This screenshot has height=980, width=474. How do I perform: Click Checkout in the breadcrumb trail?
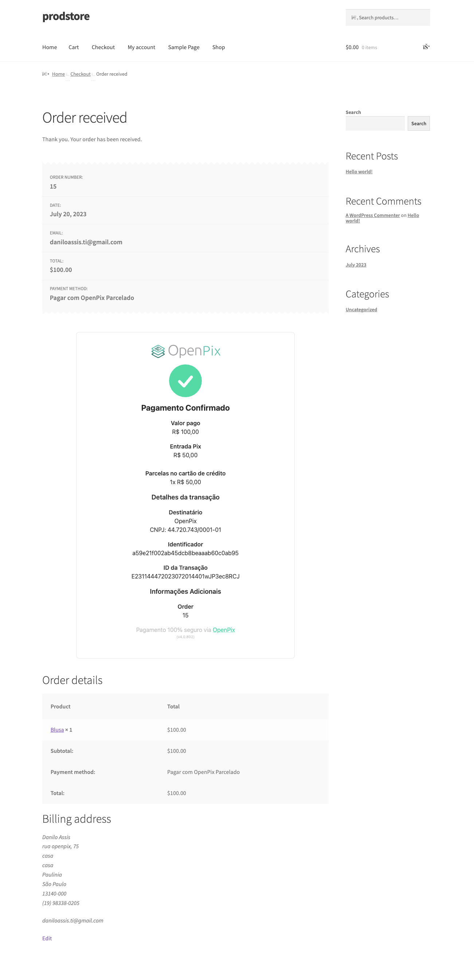[80, 74]
